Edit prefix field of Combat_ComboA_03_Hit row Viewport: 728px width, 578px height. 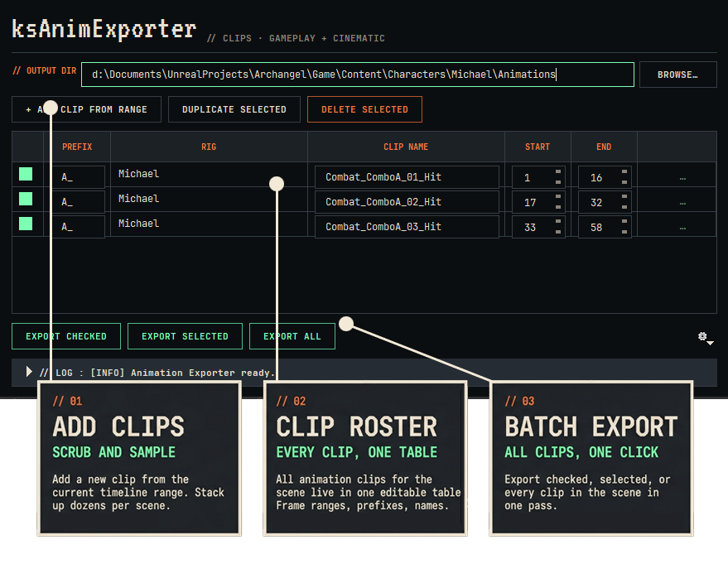tap(78, 227)
